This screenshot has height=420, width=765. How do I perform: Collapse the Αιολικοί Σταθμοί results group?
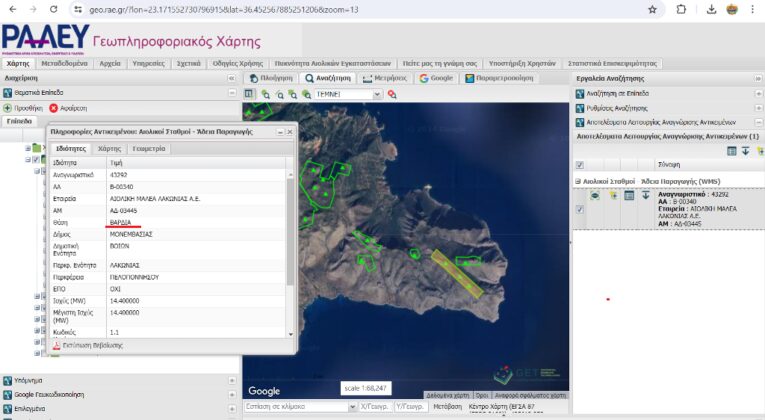point(578,181)
